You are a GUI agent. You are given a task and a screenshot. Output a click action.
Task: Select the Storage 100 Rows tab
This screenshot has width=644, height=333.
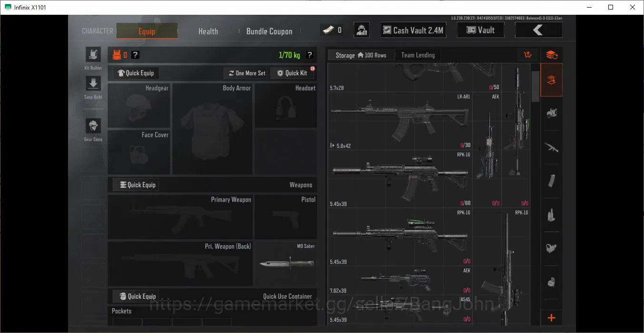click(x=361, y=55)
